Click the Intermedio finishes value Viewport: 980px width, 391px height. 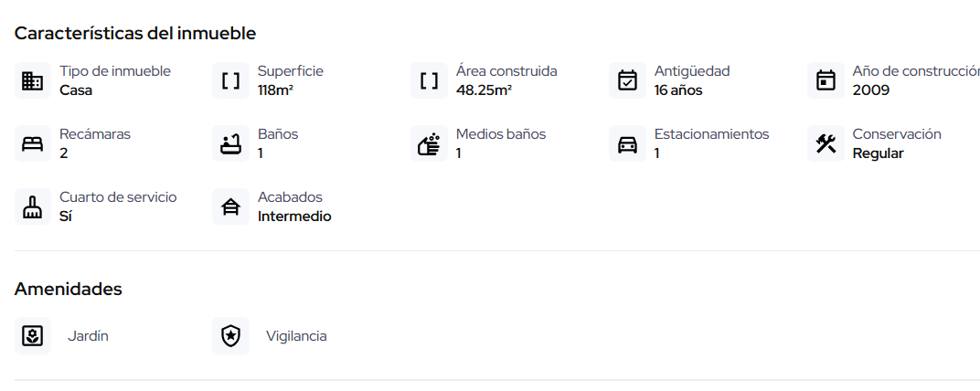pos(294,217)
